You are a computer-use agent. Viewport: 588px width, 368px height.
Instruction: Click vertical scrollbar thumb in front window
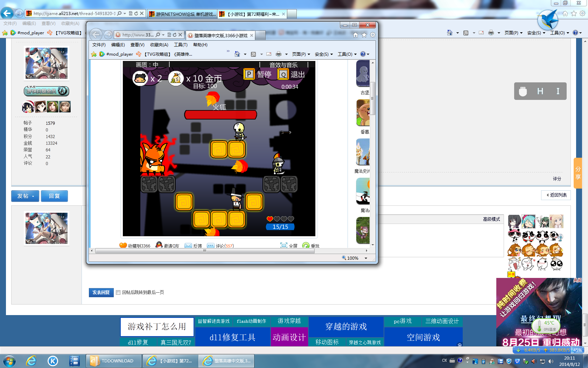pos(373,98)
